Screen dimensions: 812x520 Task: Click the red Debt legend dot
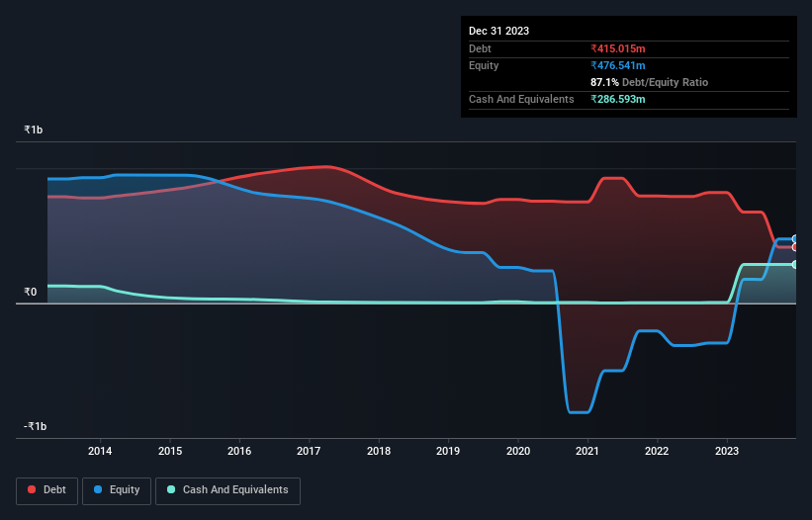pos(32,489)
